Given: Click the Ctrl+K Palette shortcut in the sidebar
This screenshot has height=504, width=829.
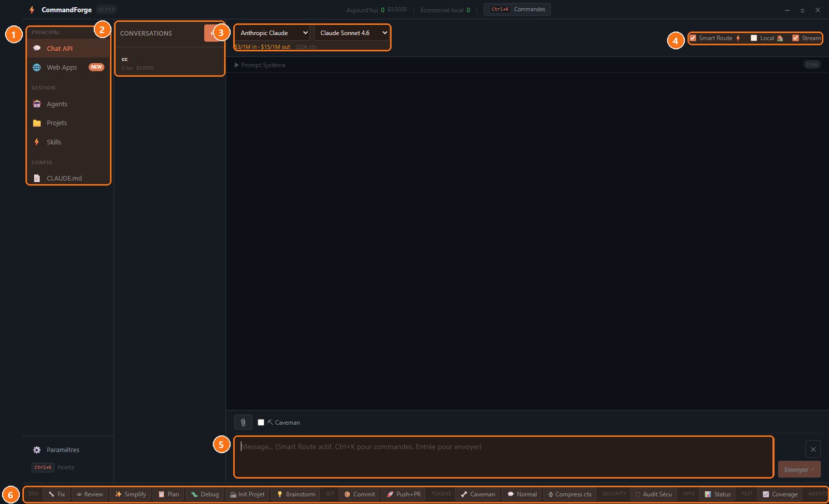Looking at the screenshot, I should point(54,467).
